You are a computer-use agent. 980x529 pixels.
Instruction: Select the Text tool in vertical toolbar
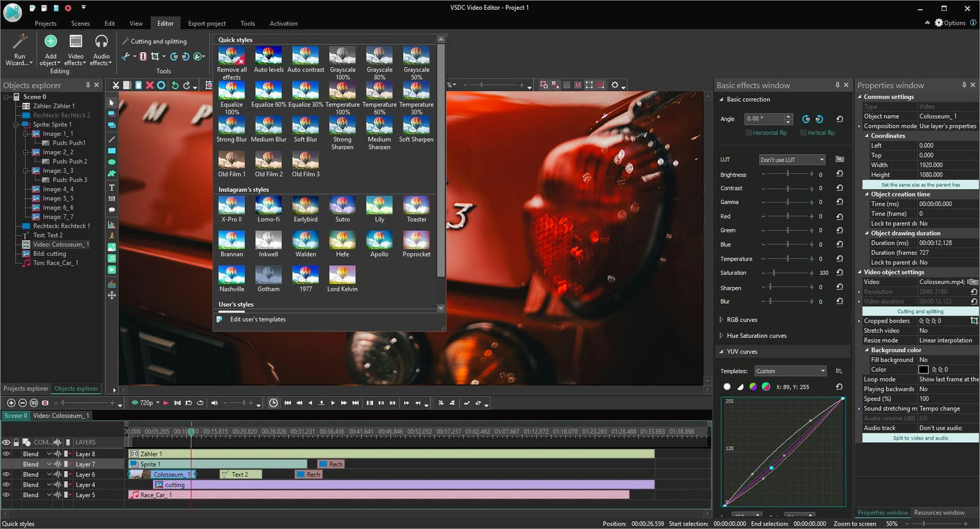tap(111, 187)
